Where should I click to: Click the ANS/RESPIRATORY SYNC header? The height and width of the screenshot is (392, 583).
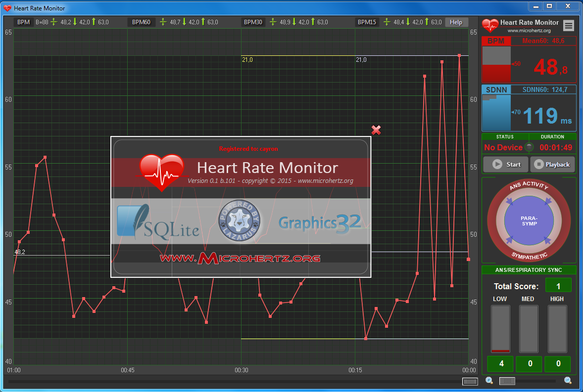click(529, 270)
